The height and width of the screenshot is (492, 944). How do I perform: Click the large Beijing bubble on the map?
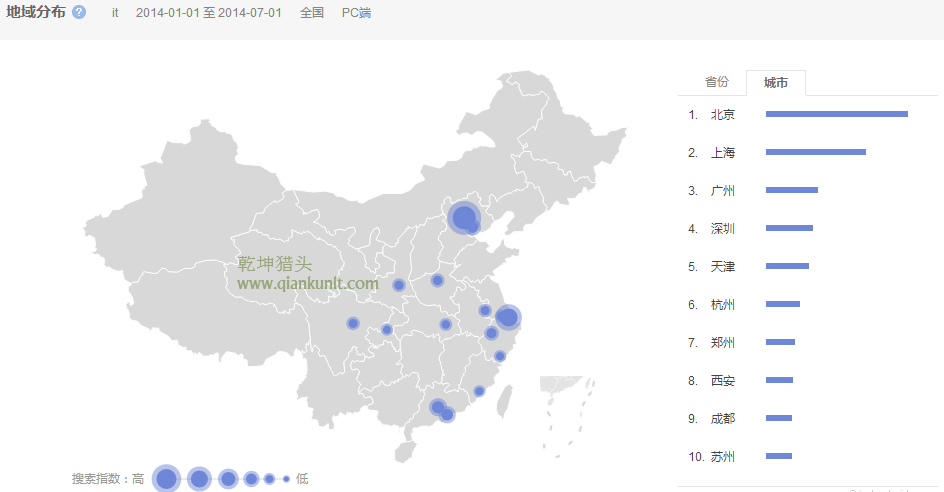[x=463, y=217]
